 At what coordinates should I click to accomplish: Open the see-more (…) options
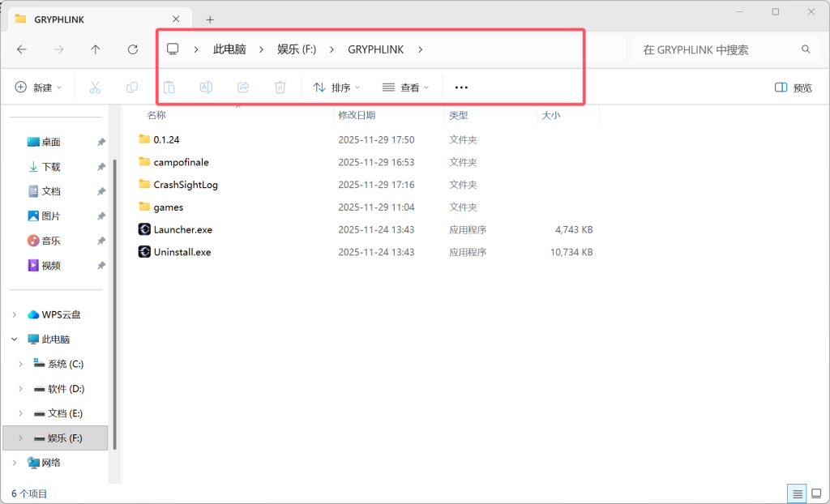461,87
